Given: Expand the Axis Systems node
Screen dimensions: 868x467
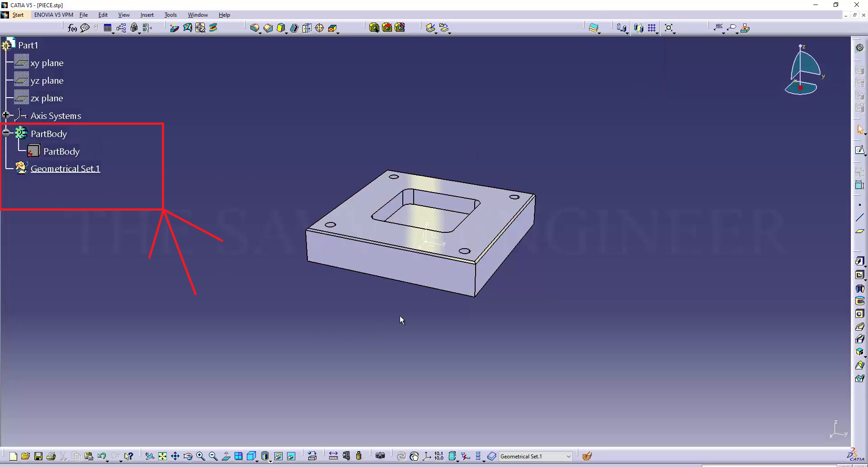Looking at the screenshot, I should (6, 115).
